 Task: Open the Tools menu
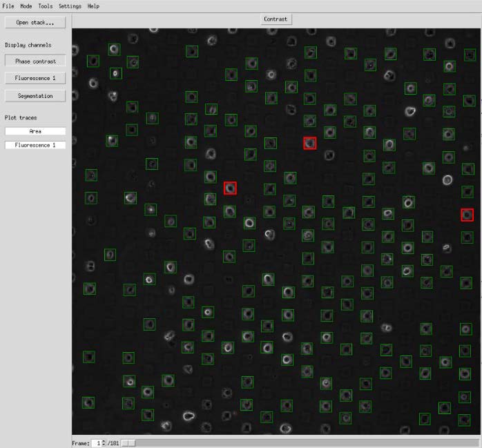click(x=45, y=6)
